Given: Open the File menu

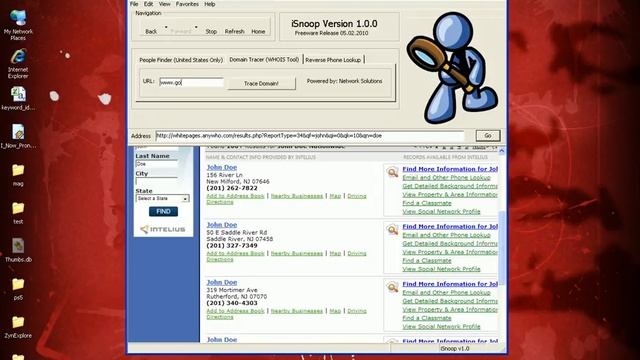Looking at the screenshot, I should [134, 4].
